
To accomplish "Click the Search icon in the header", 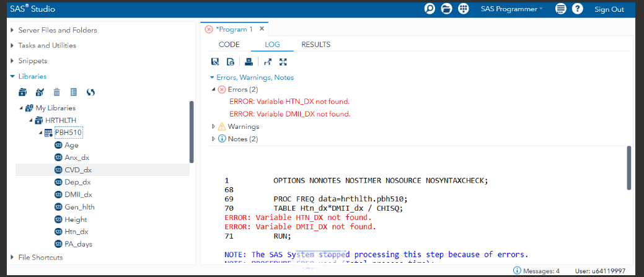I will 430,9.
